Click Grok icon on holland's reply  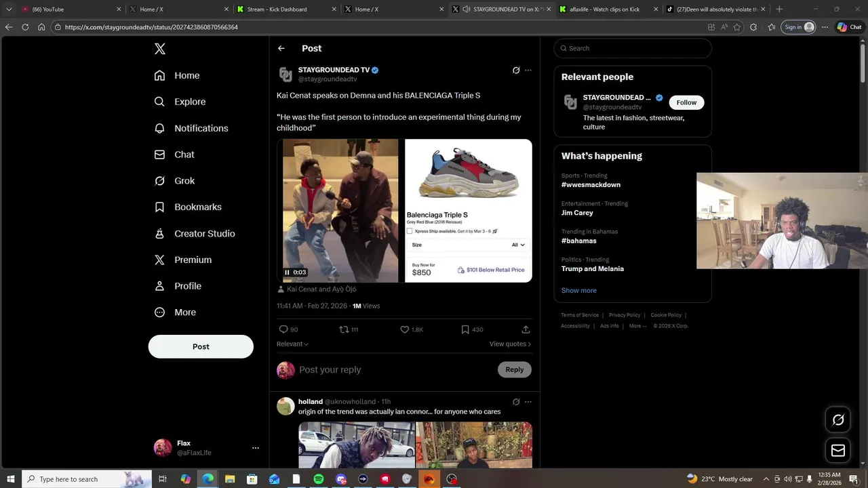[x=516, y=402]
